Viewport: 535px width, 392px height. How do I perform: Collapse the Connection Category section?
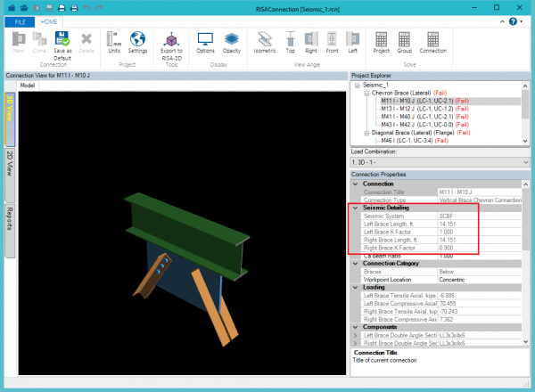click(355, 264)
